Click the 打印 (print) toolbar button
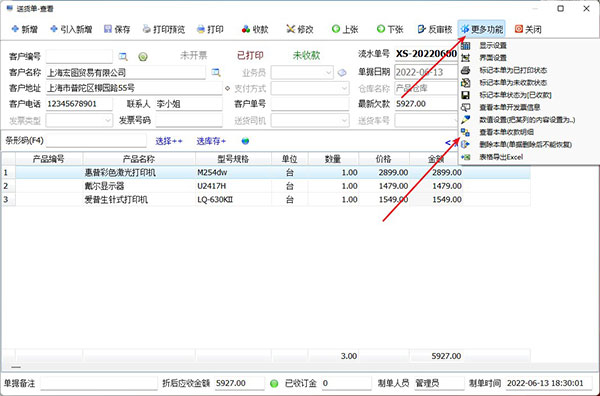Image resolution: width=600 pixels, height=396 pixels. [210, 29]
